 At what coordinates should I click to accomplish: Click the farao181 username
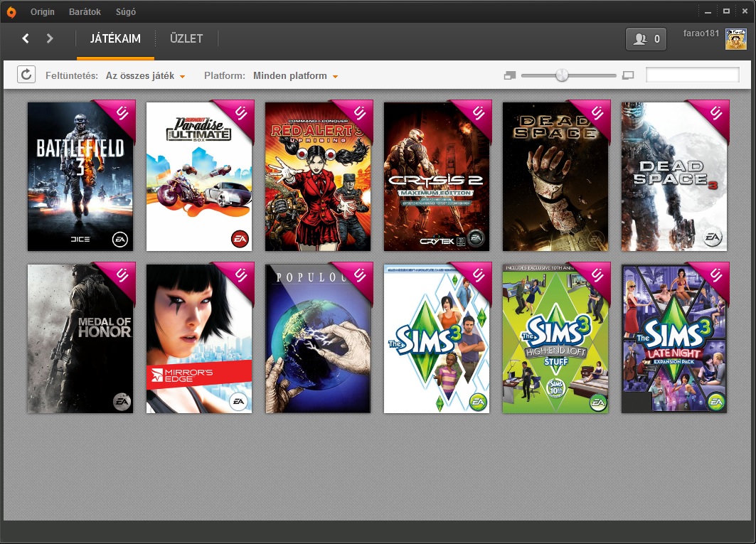[x=701, y=33]
